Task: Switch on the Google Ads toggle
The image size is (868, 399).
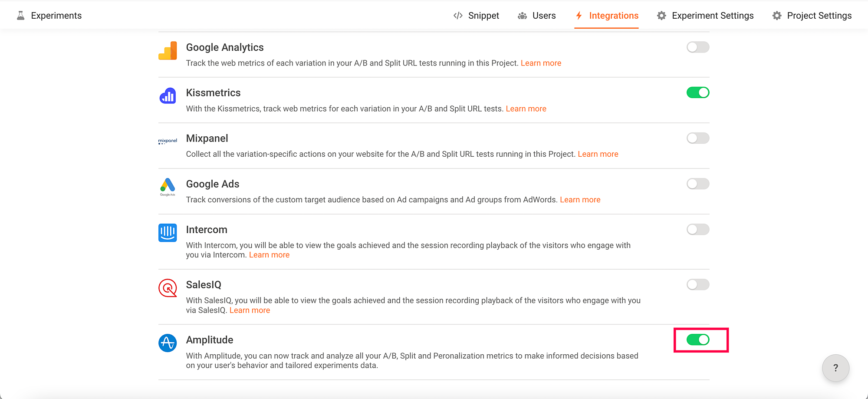Action: pos(698,184)
